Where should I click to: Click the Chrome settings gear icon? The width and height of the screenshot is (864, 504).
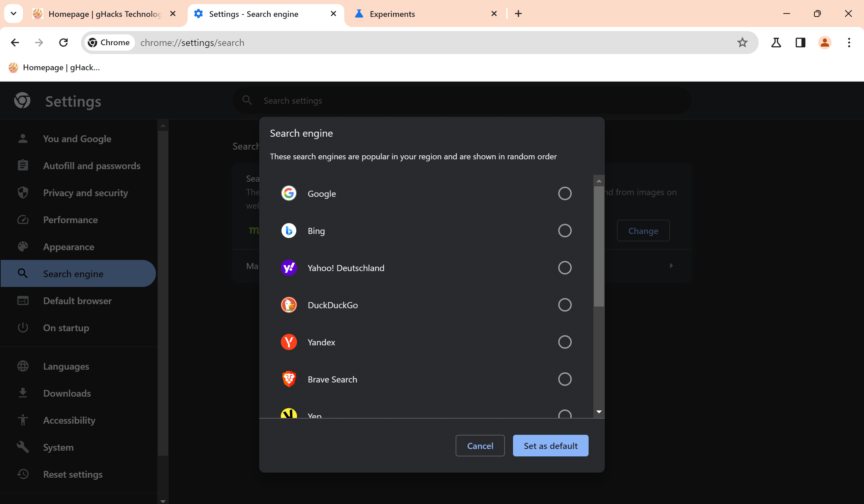pyautogui.click(x=23, y=100)
